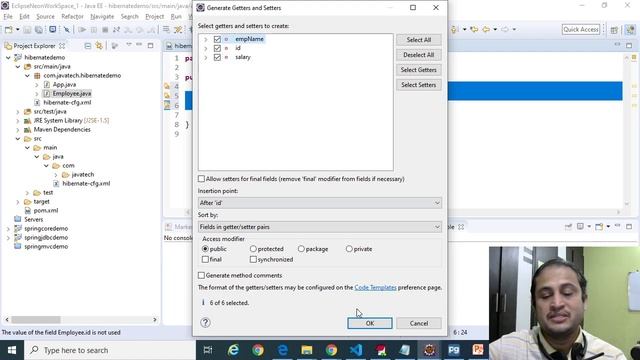Expand JRE System Library node
This screenshot has height=360, width=640.
pyautogui.click(x=18, y=120)
